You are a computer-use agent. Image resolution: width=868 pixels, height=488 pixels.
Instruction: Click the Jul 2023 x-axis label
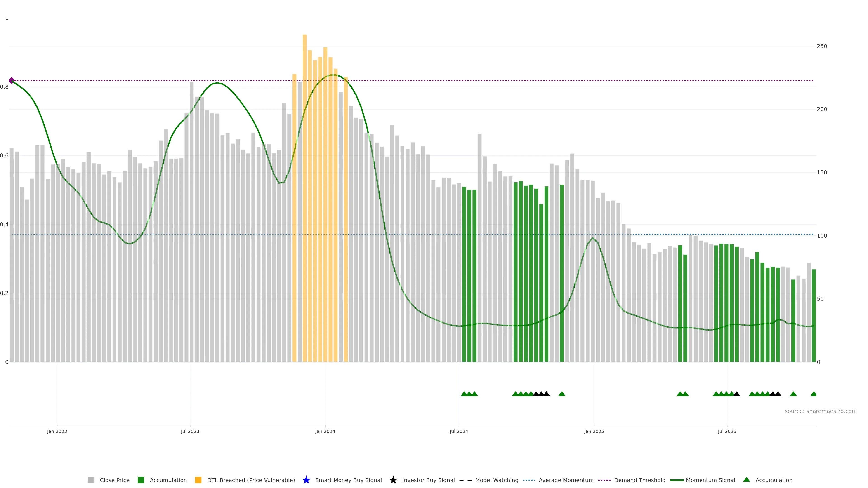tap(190, 431)
